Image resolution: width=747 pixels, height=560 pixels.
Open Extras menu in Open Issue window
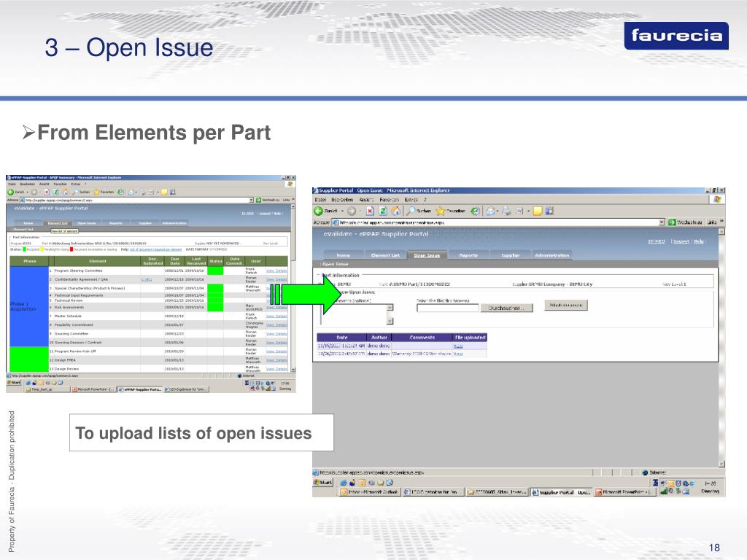[411, 200]
